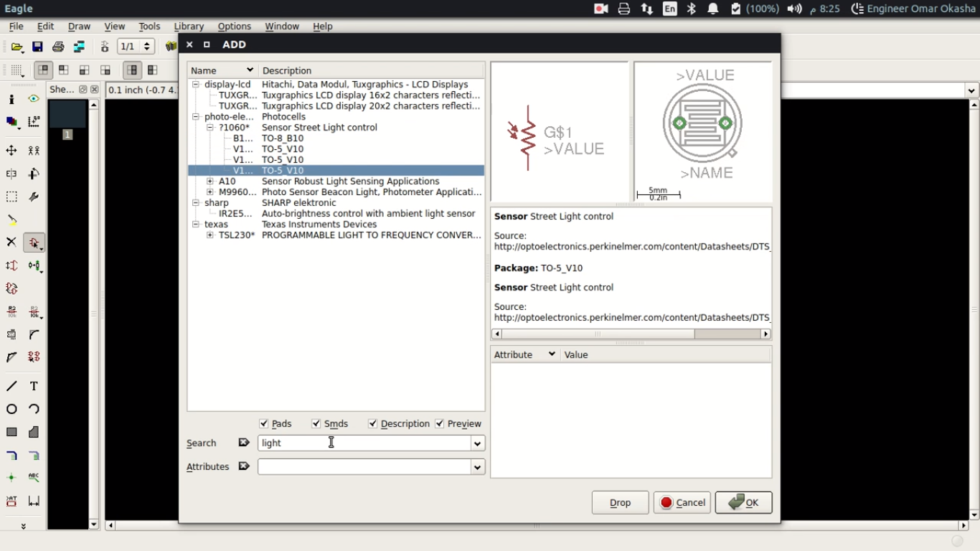Select the Invoke tool
The image size is (980, 551).
tap(34, 357)
